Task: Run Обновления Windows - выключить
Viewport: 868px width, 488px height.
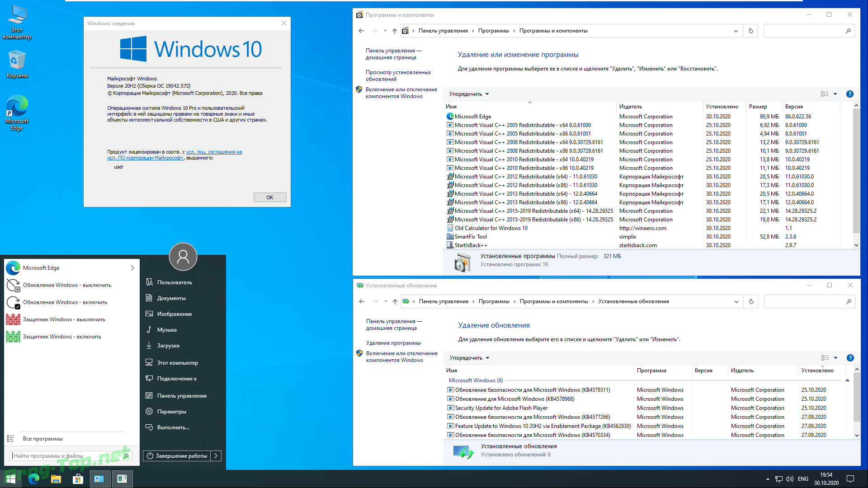Action: pyautogui.click(x=71, y=285)
